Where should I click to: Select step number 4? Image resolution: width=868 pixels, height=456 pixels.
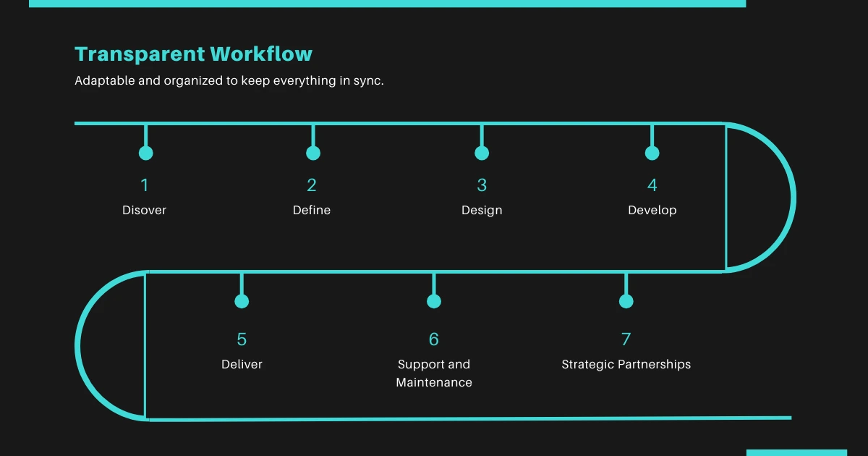[652, 185]
